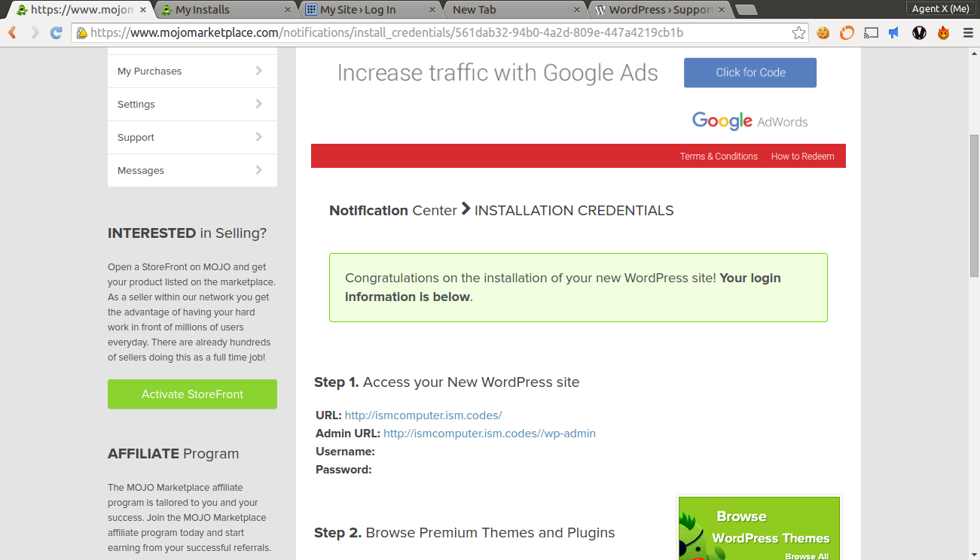This screenshot has width=980, height=560.
Task: Click the Agent X (Me) profile button
Action: [x=940, y=8]
